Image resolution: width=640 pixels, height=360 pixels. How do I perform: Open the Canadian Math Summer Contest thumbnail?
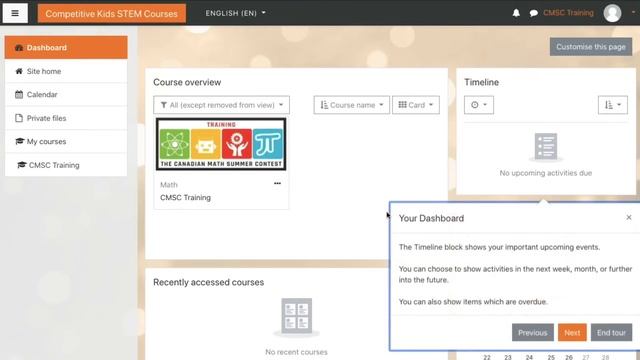221,144
